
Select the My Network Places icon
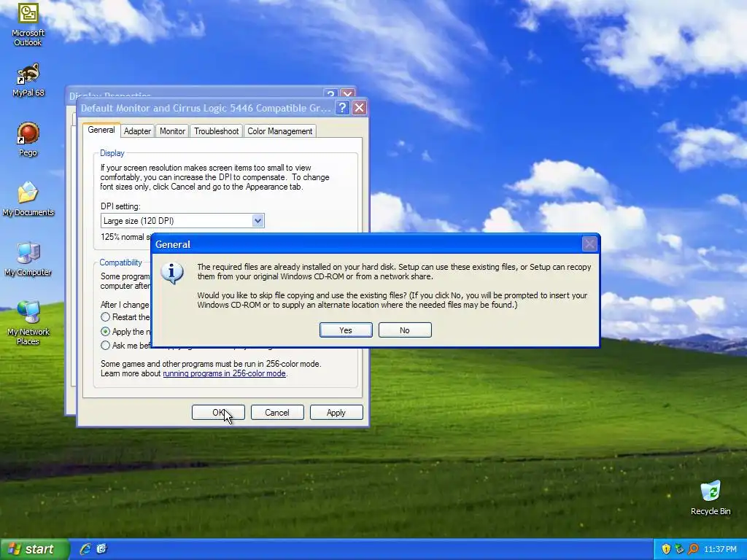(x=28, y=323)
